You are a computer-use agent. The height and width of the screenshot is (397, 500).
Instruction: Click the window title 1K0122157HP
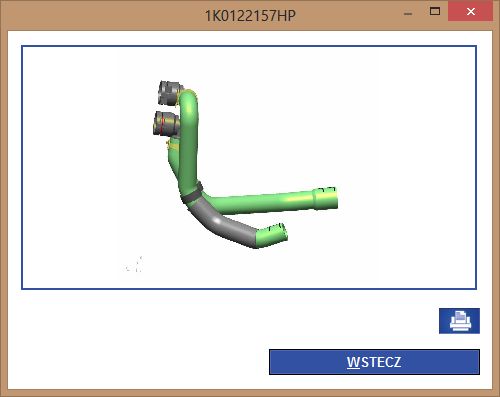point(250,15)
